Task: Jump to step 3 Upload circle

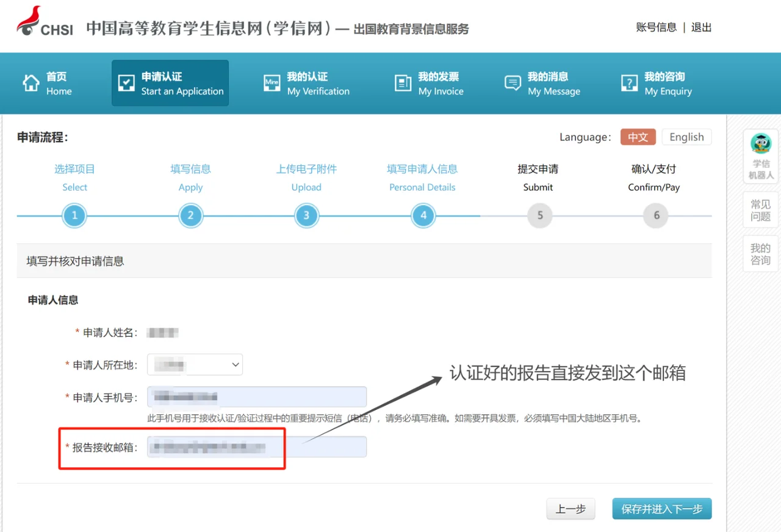Action: click(306, 215)
